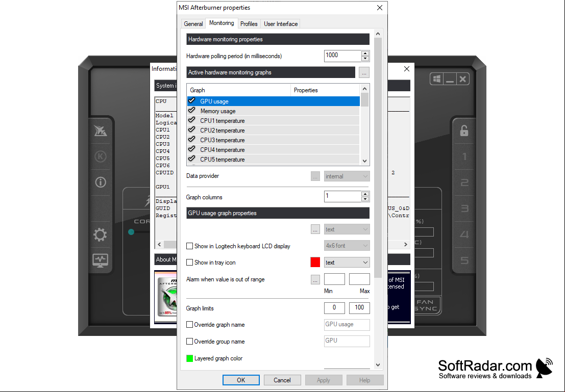Open Kombustor via the K icon
The image size is (565, 392).
(x=100, y=156)
